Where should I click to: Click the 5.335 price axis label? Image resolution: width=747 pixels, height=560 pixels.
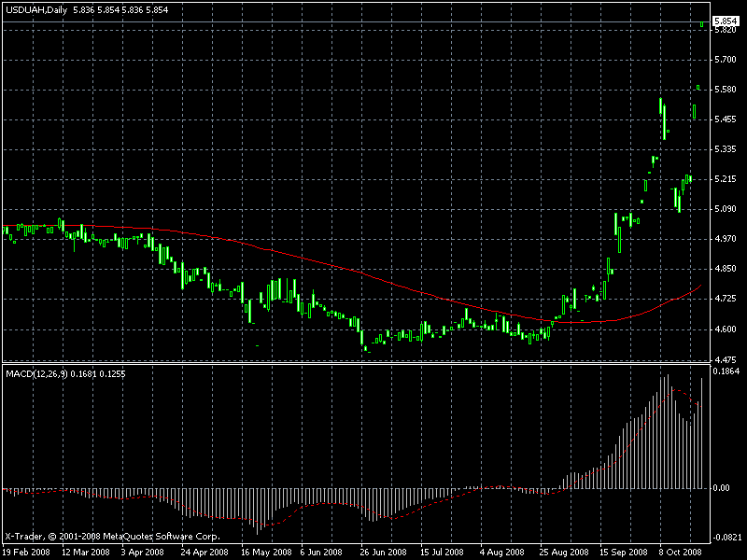coord(726,149)
